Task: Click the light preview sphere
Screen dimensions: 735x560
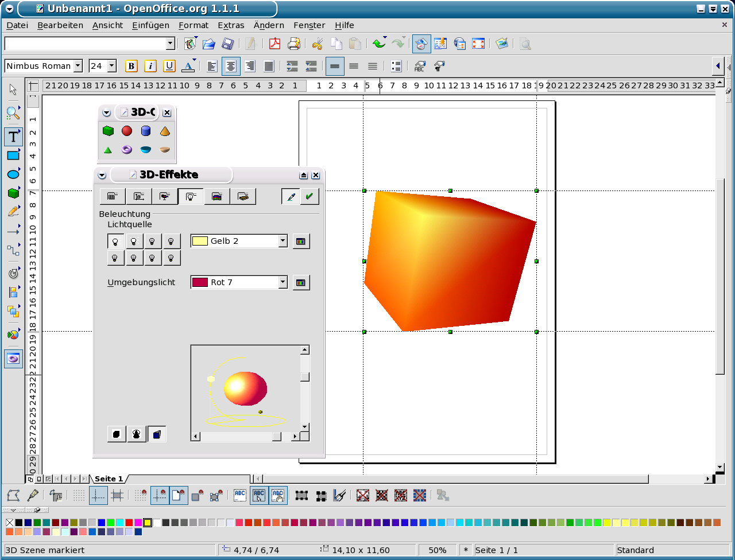Action: point(245,388)
